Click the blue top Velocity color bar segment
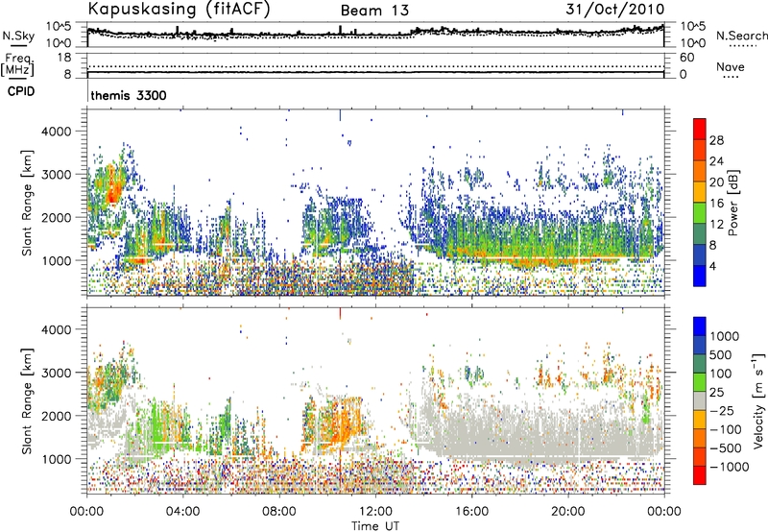 pos(700,326)
